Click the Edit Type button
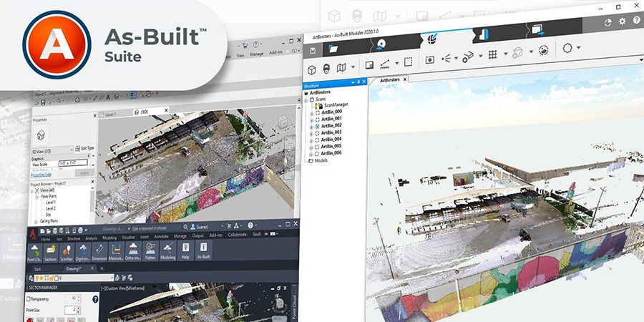The height and width of the screenshot is (322, 644). (82, 147)
